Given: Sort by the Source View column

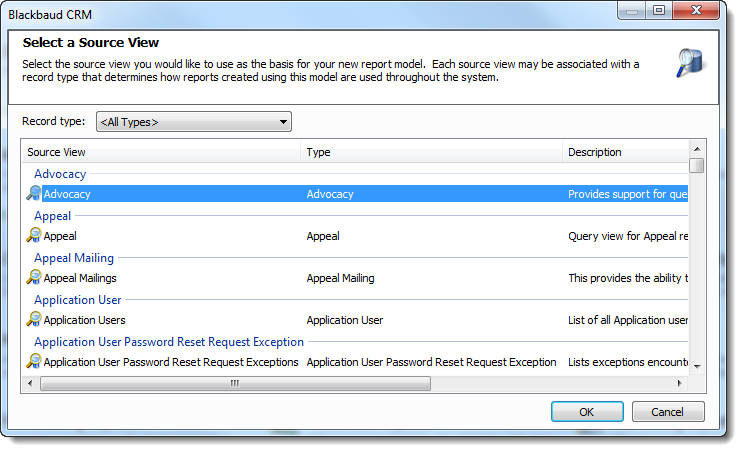Looking at the screenshot, I should pyautogui.click(x=161, y=152).
